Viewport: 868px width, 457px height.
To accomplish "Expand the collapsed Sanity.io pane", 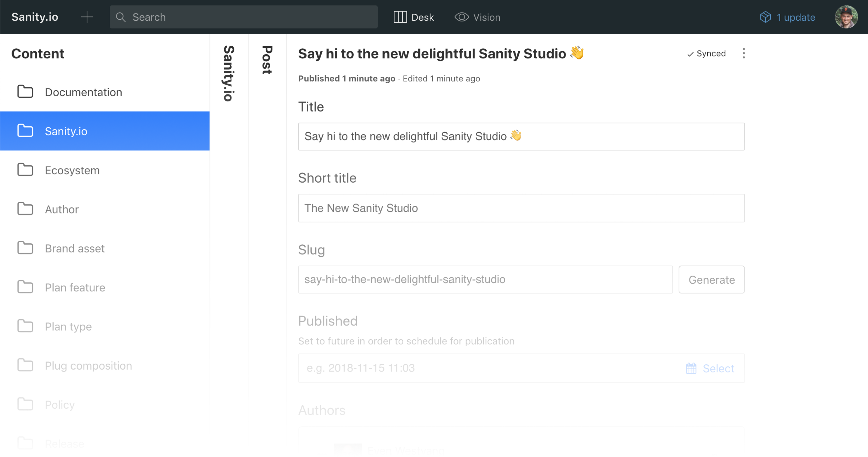I will tap(229, 73).
